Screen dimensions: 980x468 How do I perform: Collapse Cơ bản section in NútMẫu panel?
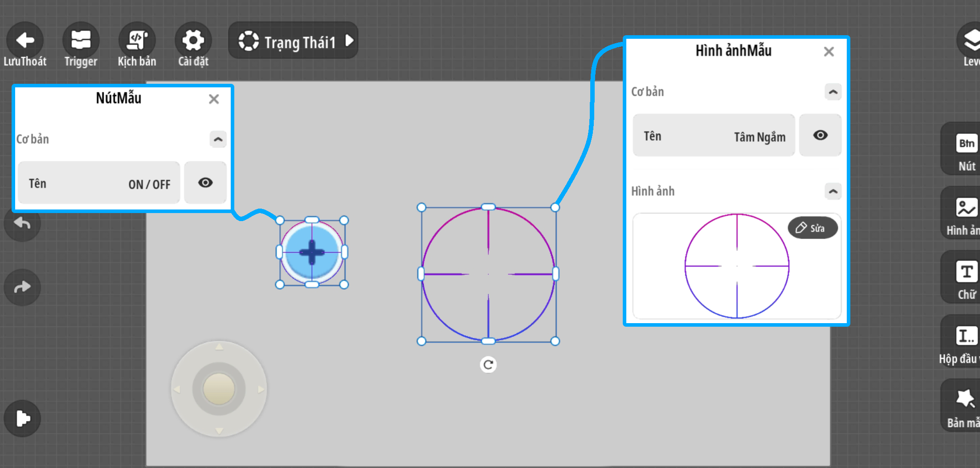click(218, 139)
